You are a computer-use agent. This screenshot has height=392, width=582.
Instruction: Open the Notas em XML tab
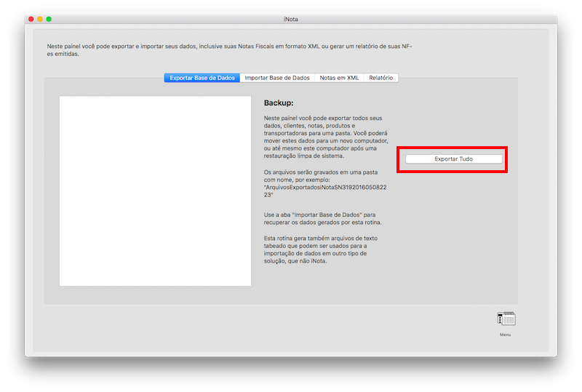click(x=339, y=78)
